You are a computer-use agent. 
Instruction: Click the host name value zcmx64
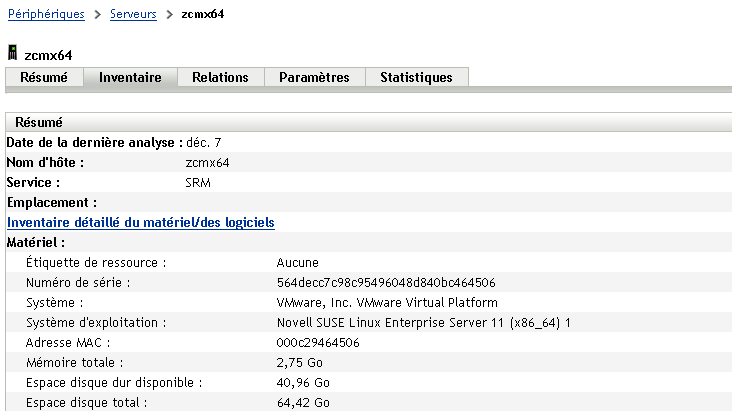click(x=208, y=162)
